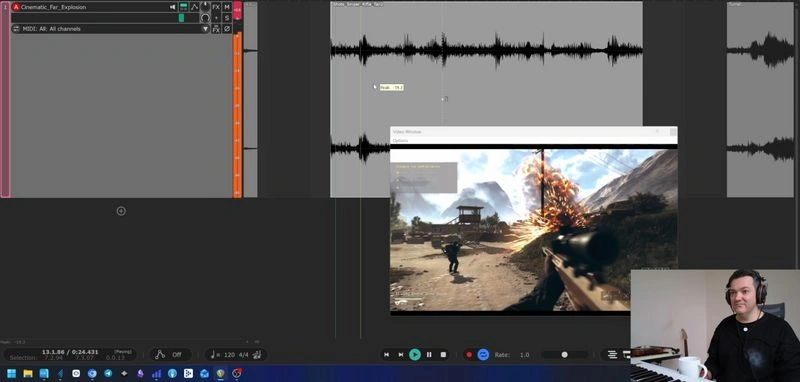Toggle the blue repeat/loop button
This screenshot has width=800, height=382.
[483, 354]
